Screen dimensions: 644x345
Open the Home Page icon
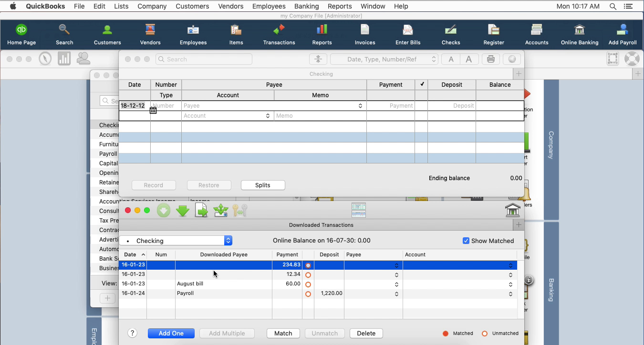pos(21,34)
